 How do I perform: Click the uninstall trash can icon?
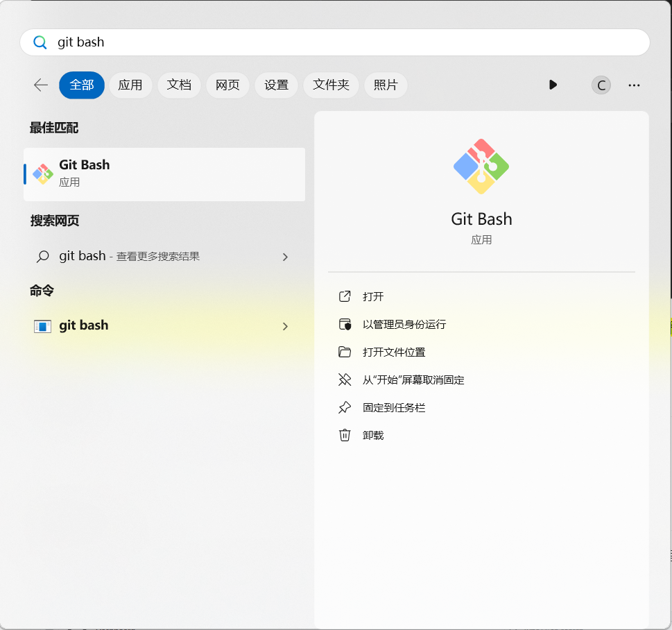click(345, 435)
